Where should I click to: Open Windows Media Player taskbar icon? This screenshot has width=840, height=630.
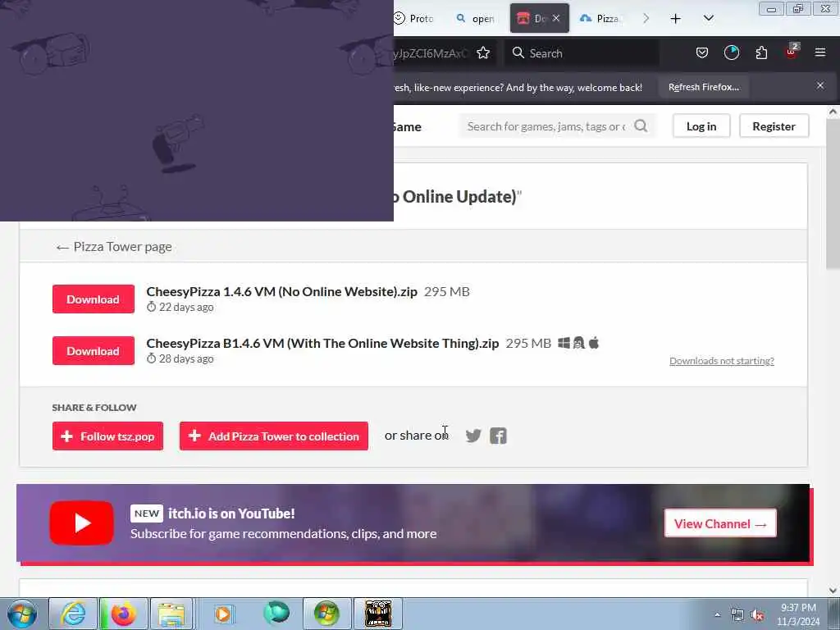point(223,614)
